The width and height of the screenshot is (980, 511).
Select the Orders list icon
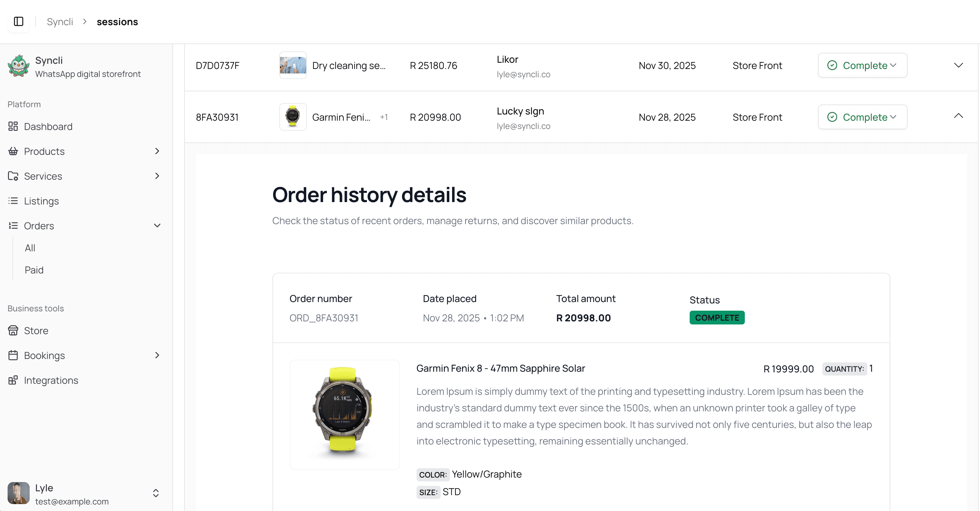pos(13,226)
